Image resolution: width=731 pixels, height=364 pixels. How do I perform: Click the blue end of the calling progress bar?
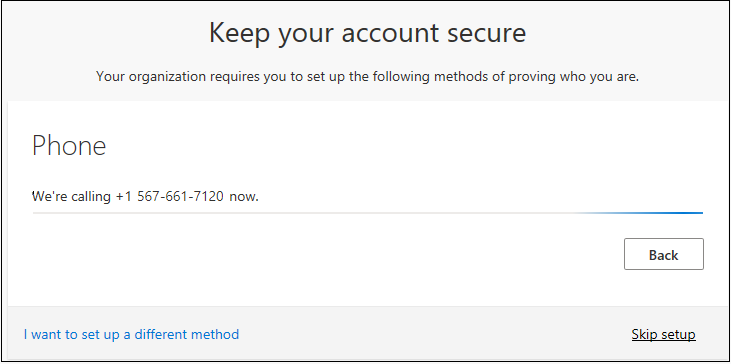(653, 213)
